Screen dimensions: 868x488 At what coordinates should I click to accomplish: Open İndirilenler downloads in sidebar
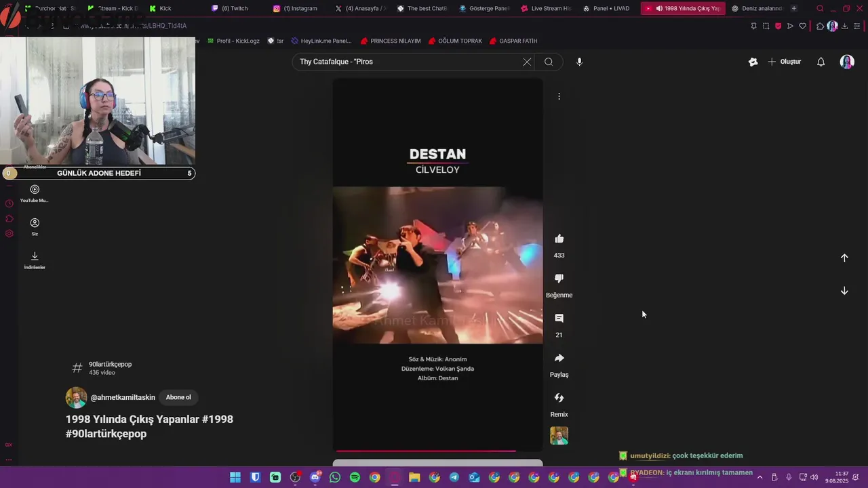click(35, 260)
